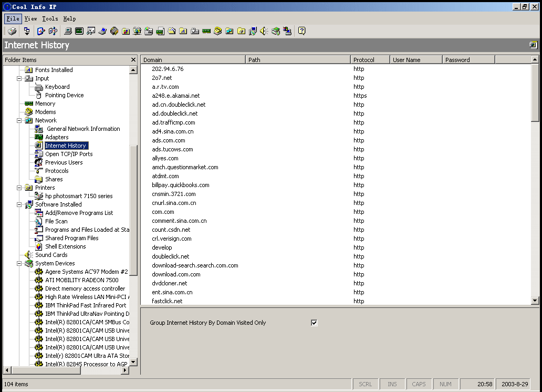
Task: Click the blue laptop toolbar icon
Action: point(102,31)
